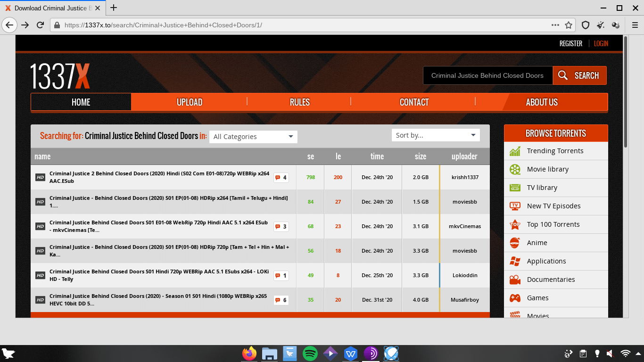Open the shield protection icon in toolbar
Viewport: 644px width, 362px height.
click(x=586, y=25)
